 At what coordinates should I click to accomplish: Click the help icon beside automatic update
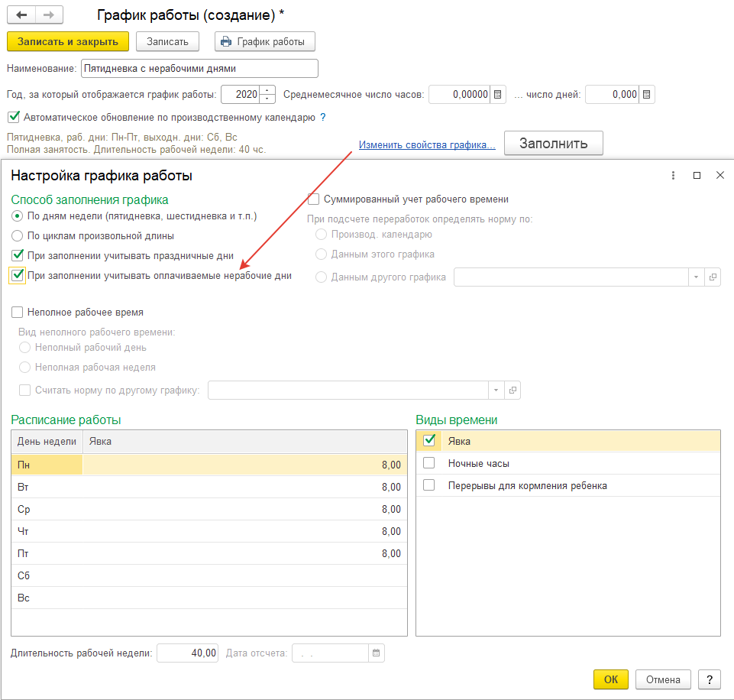[323, 118]
